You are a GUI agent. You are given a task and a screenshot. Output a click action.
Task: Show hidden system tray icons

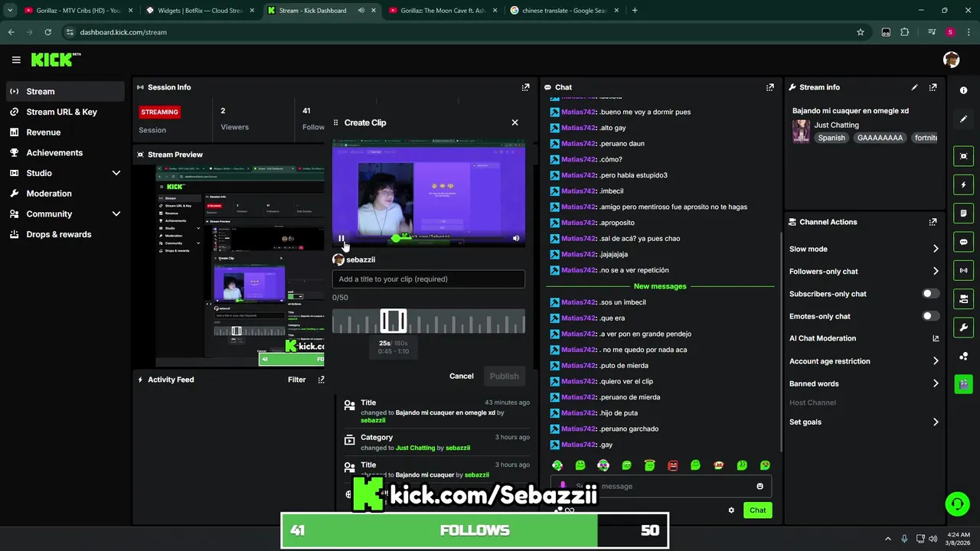888,539
